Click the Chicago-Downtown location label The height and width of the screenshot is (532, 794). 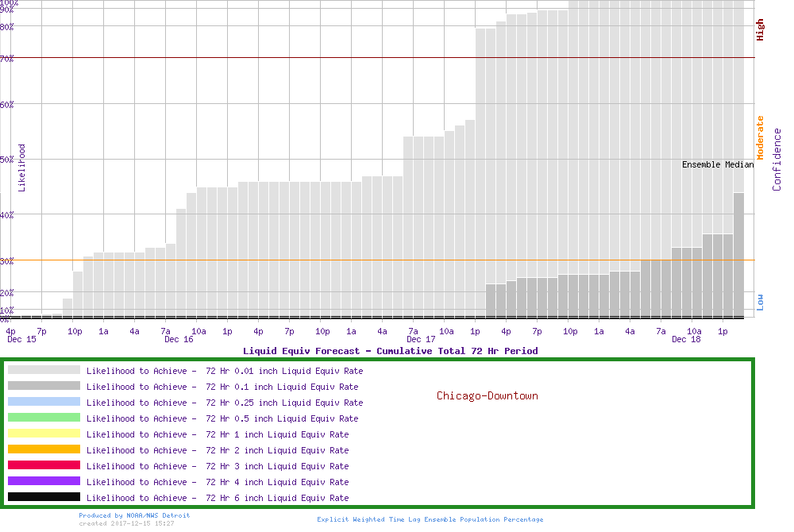(487, 395)
